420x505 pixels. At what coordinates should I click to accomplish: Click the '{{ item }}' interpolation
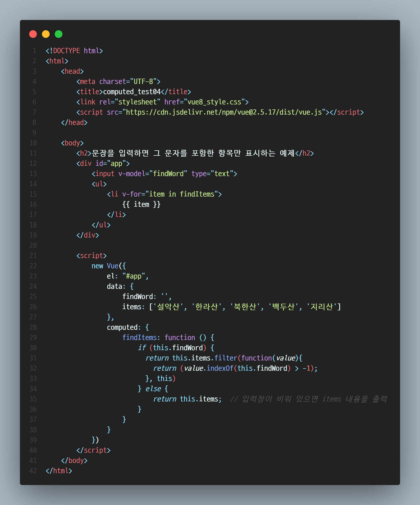coord(141,204)
